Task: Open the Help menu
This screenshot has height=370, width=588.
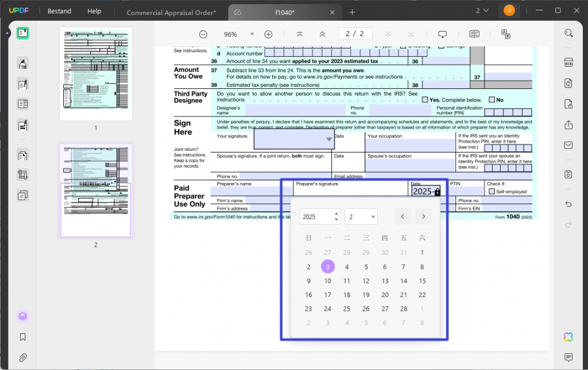Action: 94,11
